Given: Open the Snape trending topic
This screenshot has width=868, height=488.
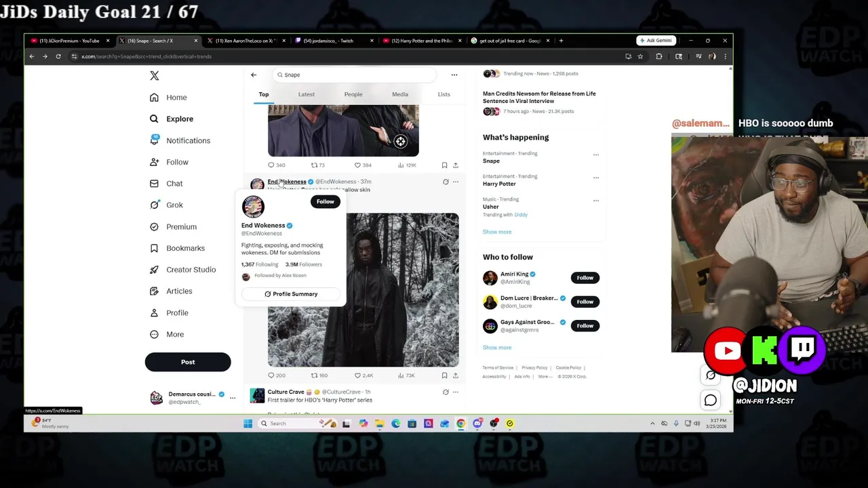Looking at the screenshot, I should click(491, 161).
